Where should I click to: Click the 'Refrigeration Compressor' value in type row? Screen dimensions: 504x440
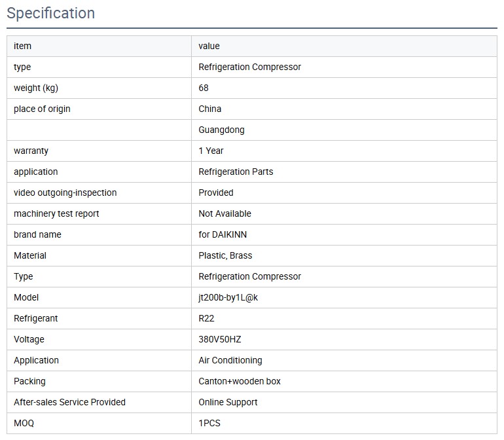click(x=249, y=67)
